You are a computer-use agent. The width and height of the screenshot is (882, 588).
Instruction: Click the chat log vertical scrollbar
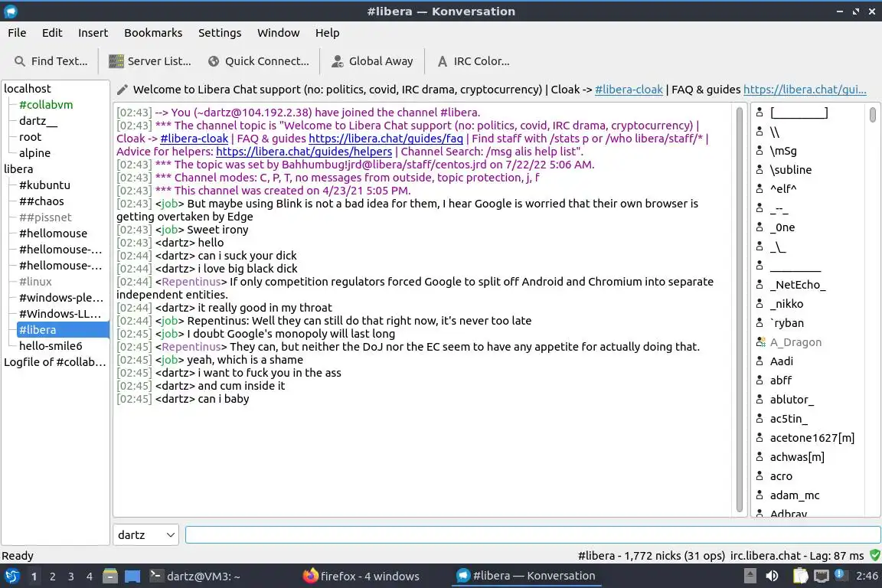[x=739, y=309]
